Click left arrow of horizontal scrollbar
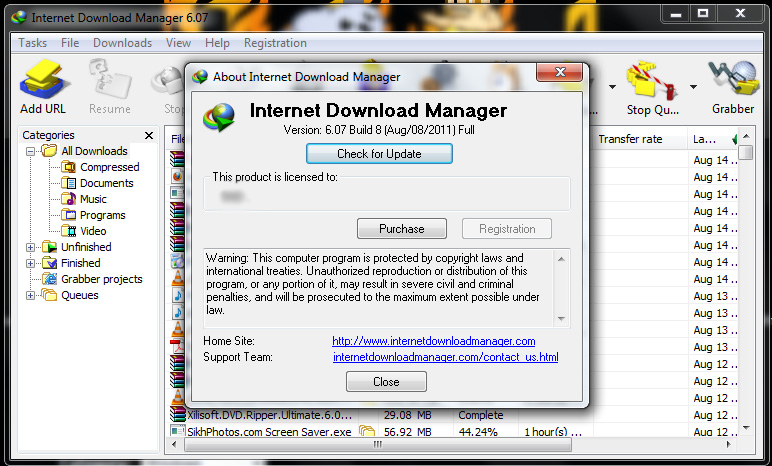The width and height of the screenshot is (772, 466). pyautogui.click(x=173, y=444)
